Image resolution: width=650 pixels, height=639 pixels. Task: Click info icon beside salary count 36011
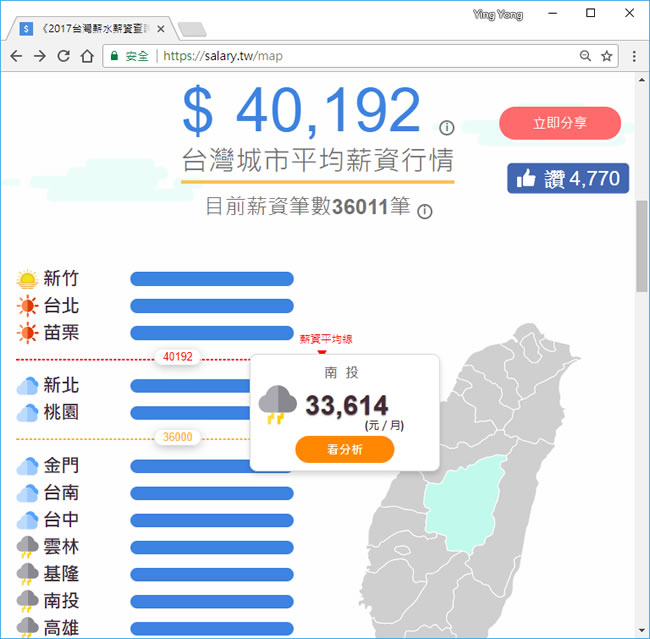[425, 211]
